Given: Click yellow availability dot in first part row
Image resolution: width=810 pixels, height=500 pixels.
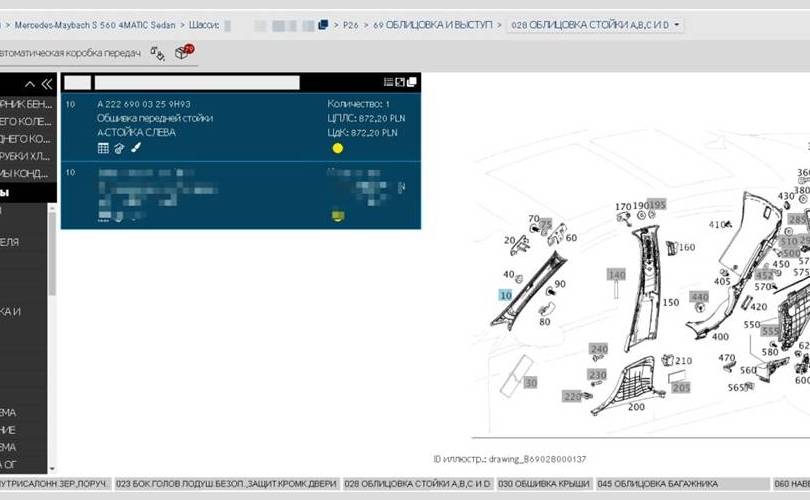Looking at the screenshot, I should (x=337, y=148).
